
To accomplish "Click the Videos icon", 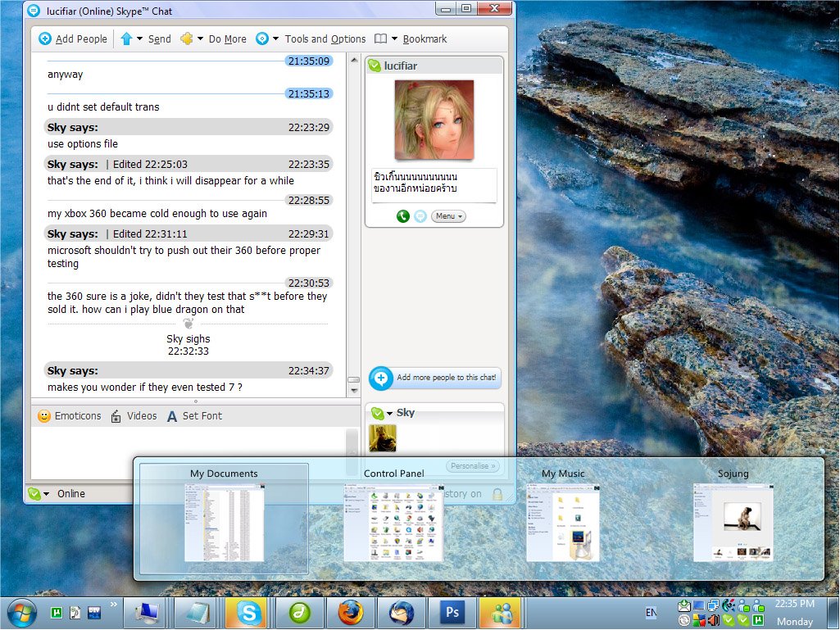I will (x=116, y=416).
